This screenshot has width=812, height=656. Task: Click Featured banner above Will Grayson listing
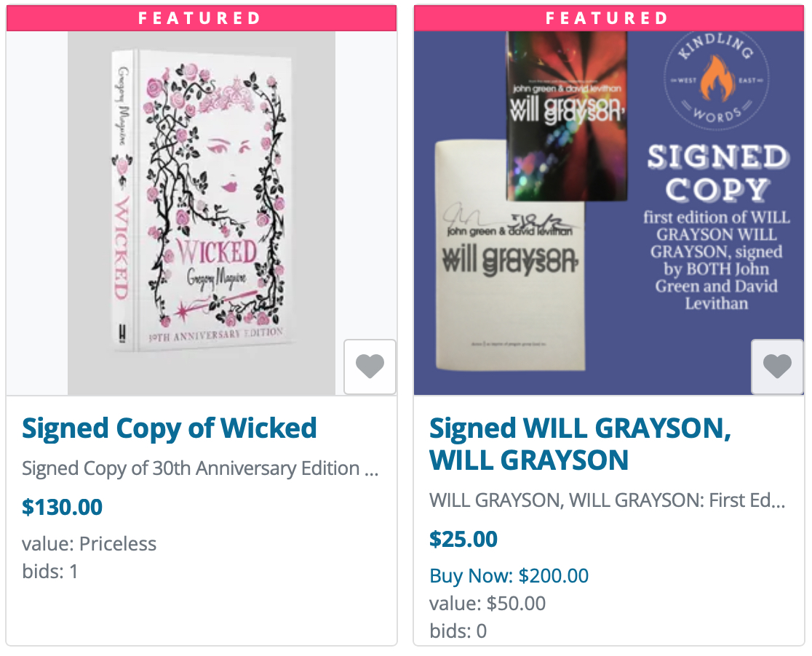[608, 18]
